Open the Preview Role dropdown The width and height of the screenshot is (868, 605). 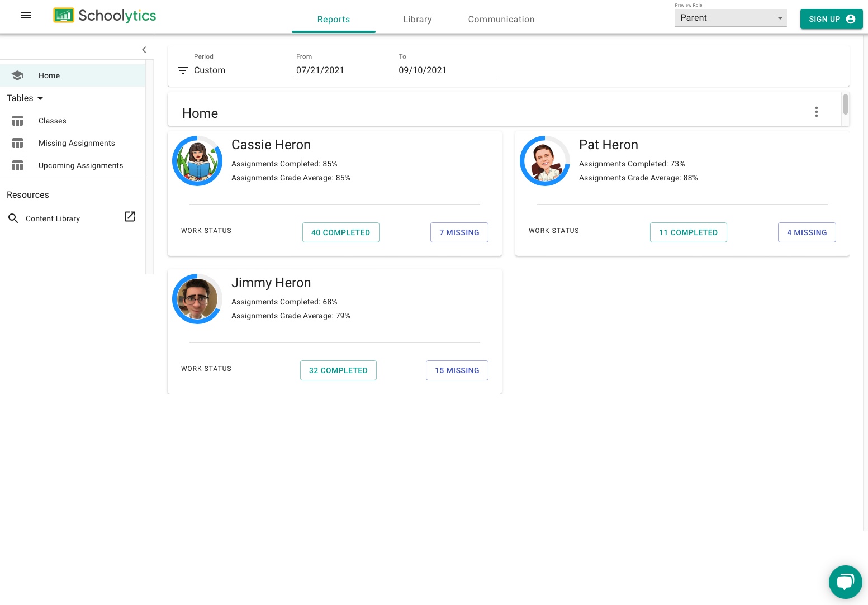(x=731, y=18)
